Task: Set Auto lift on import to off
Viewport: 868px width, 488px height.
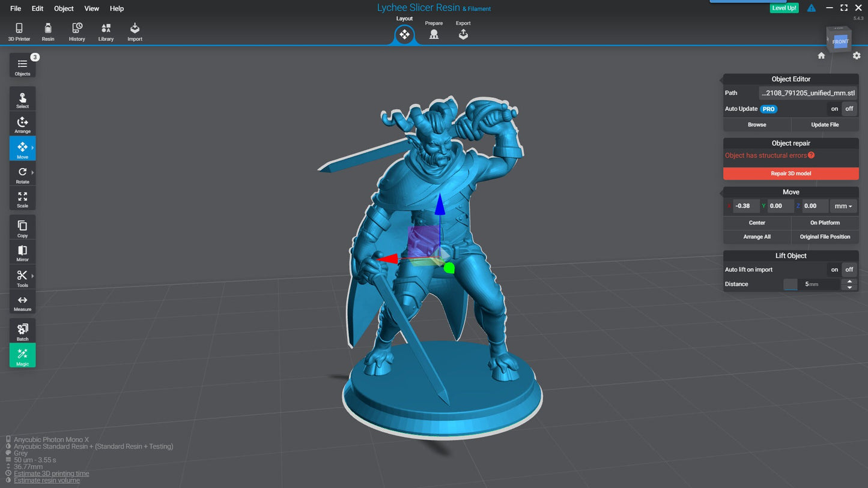Action: [849, 270]
